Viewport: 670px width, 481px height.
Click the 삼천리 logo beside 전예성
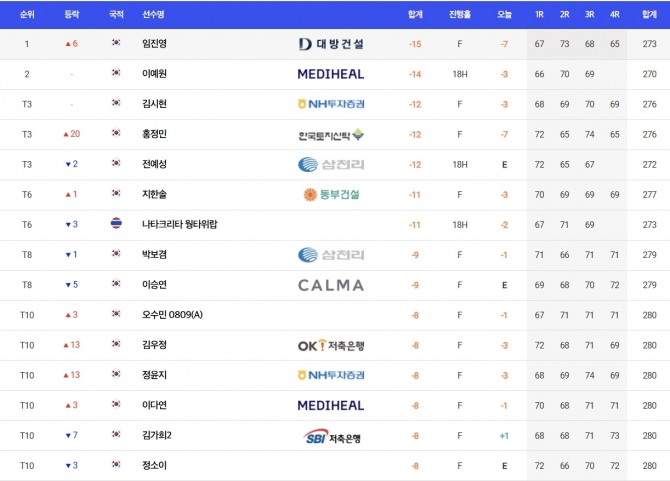click(x=331, y=164)
